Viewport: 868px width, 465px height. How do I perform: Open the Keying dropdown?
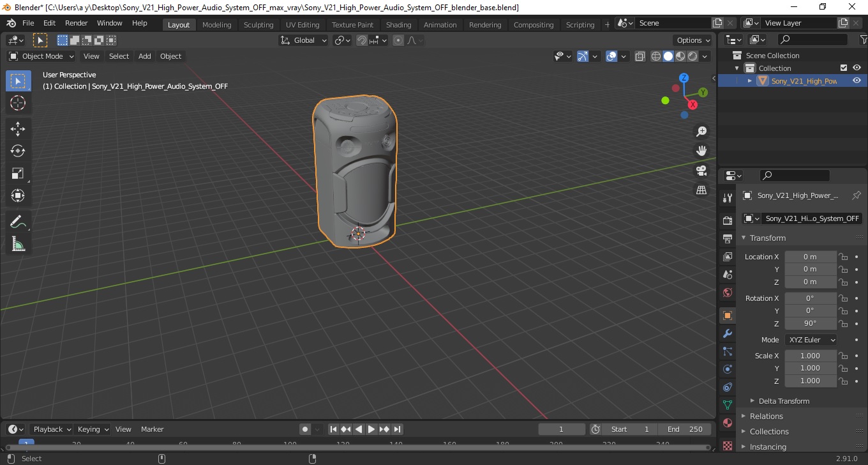pos(93,429)
